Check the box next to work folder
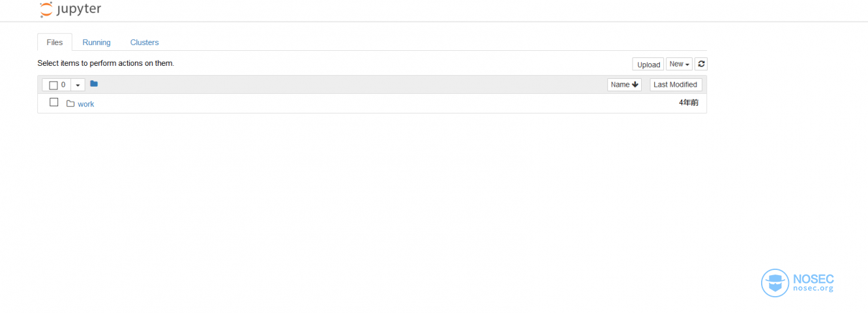Viewport: 868px width, 313px height. [x=54, y=102]
